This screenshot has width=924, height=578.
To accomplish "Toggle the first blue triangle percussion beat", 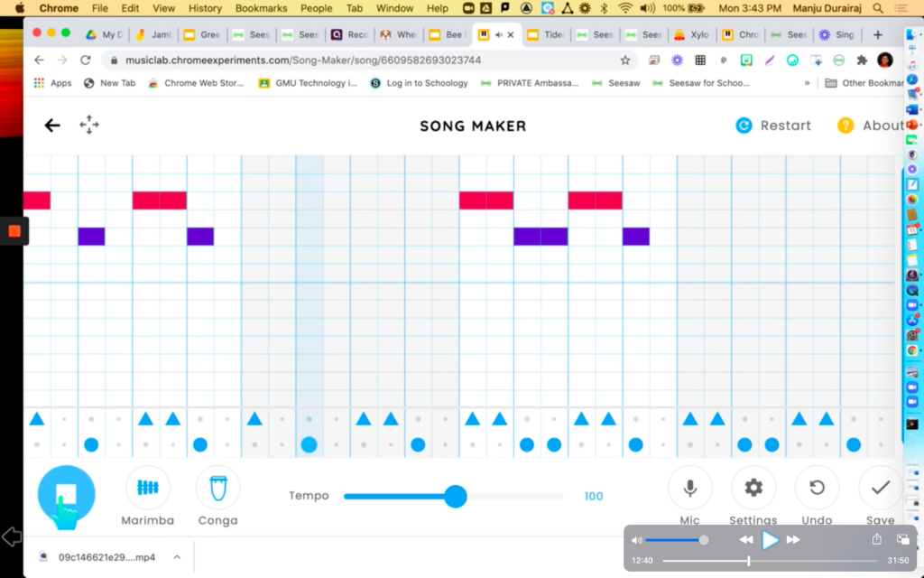I will point(37,419).
